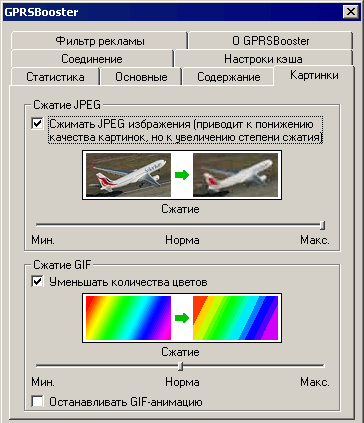Click Макс. label under JPEG slider
364x423 pixels.
click(x=315, y=240)
